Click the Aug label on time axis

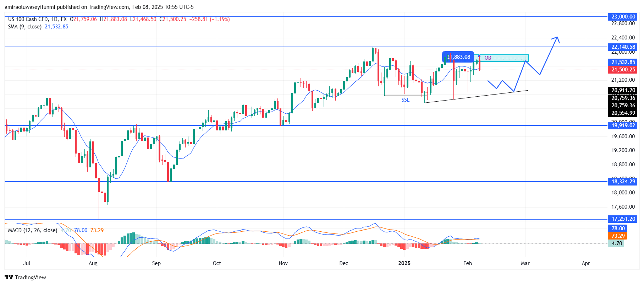pyautogui.click(x=93, y=263)
